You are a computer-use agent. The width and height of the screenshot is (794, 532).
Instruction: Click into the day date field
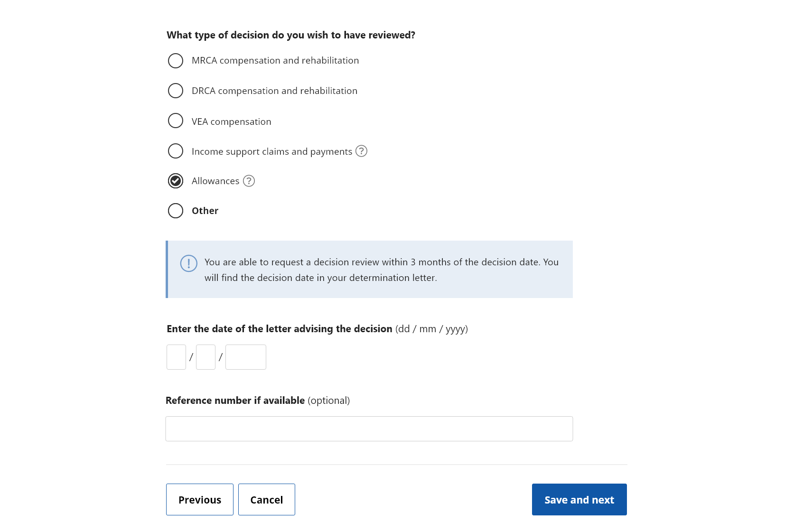click(x=176, y=356)
